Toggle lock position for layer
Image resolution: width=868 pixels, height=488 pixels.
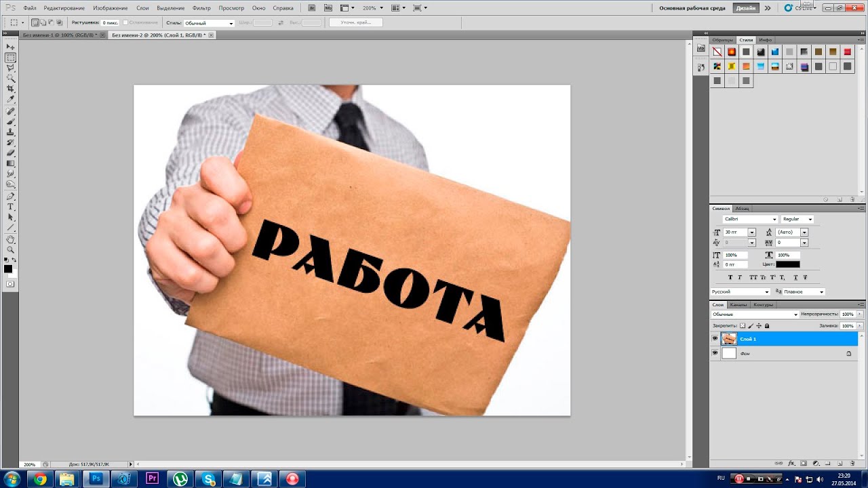click(759, 325)
